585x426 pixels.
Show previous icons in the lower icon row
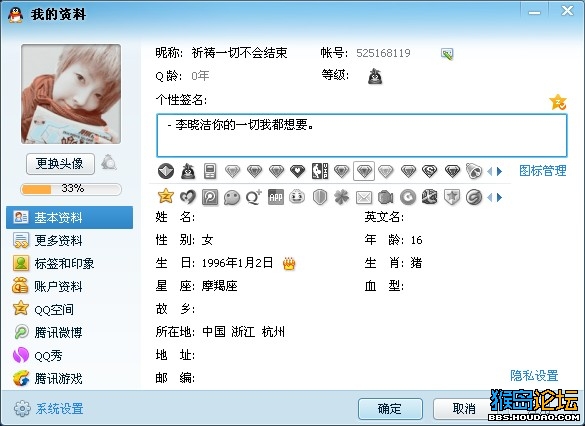(x=490, y=197)
